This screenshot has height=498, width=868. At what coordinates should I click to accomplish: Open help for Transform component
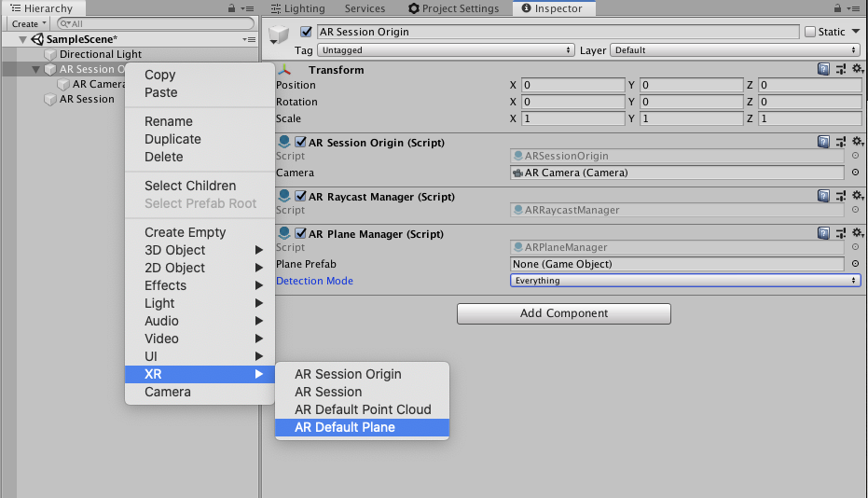(823, 69)
